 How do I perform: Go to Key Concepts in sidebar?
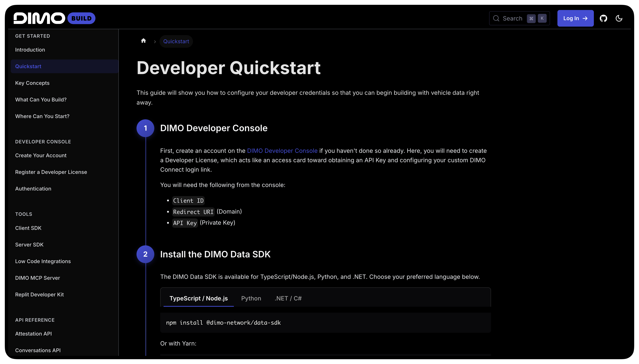[32, 83]
